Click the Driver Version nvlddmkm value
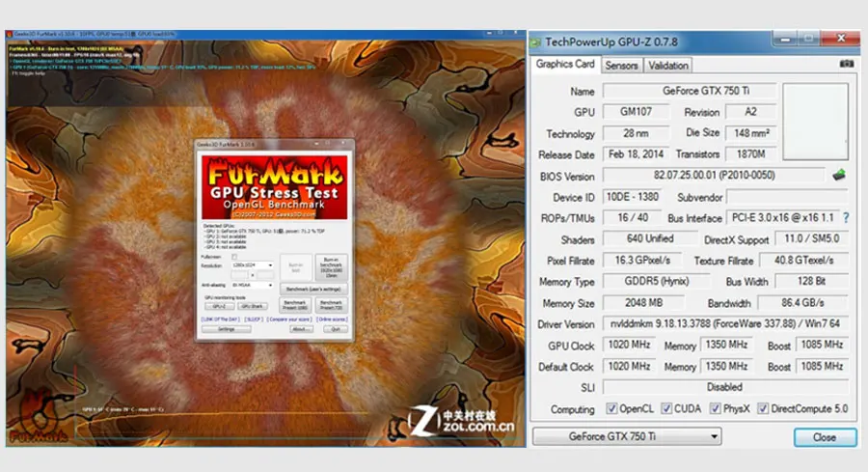Image resolution: width=868 pixels, height=472 pixels. click(x=725, y=323)
